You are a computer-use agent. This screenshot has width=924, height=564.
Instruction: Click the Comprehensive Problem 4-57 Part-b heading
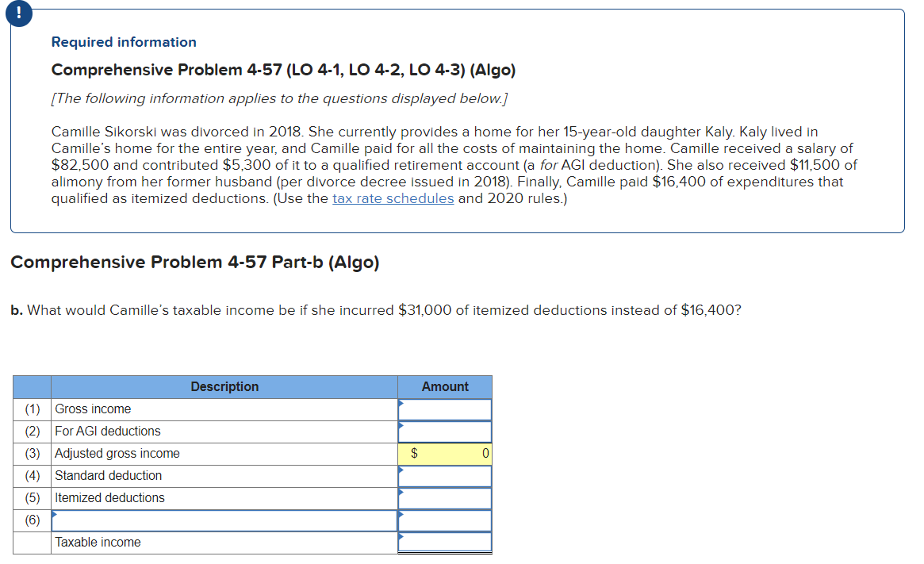(195, 262)
